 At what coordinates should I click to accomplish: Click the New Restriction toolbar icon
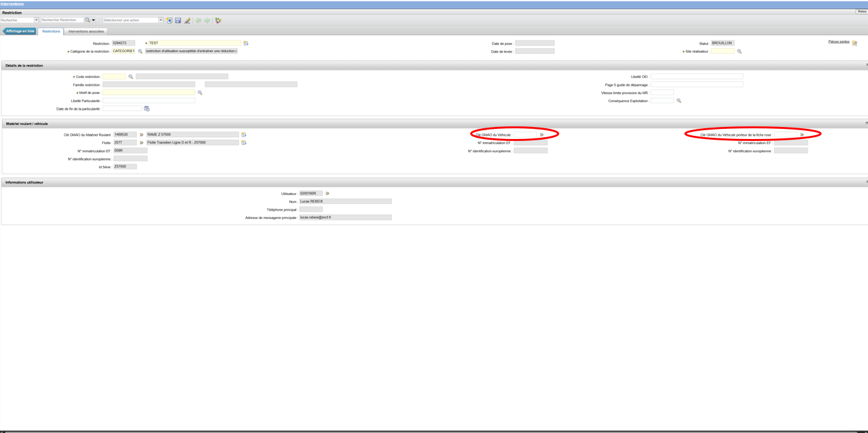[x=170, y=20]
